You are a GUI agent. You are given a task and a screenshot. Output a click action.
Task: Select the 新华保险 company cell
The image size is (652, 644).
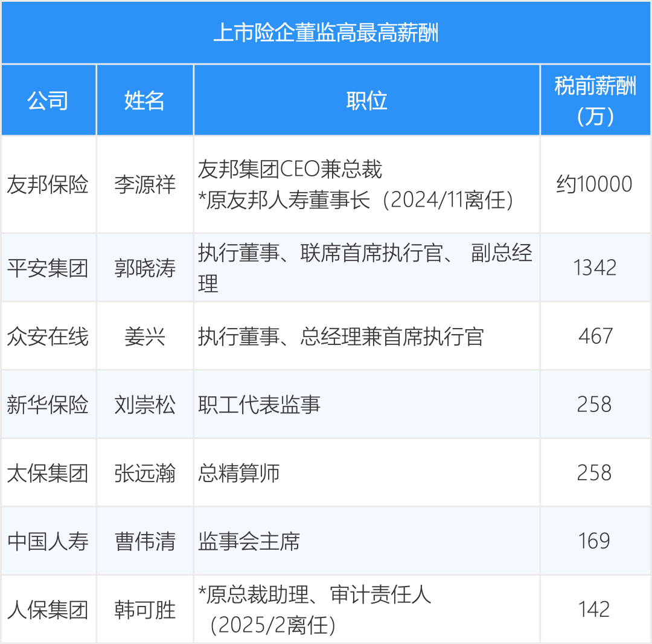[x=49, y=404]
